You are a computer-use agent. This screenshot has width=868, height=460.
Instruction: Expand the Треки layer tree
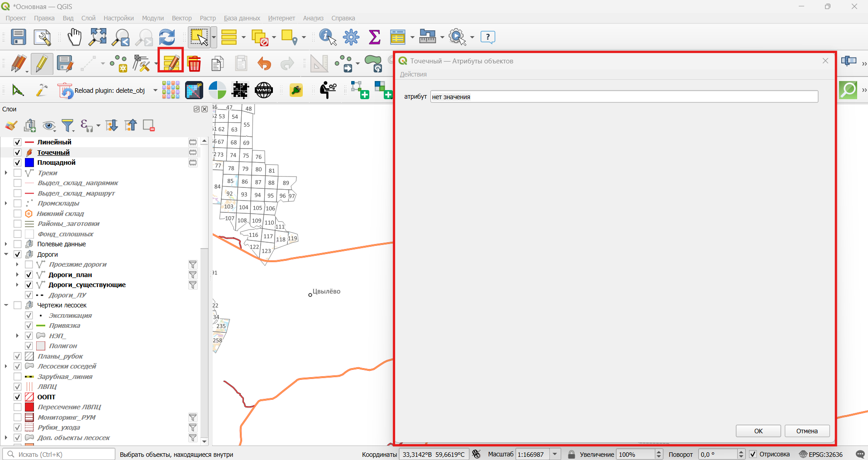pyautogui.click(x=6, y=173)
